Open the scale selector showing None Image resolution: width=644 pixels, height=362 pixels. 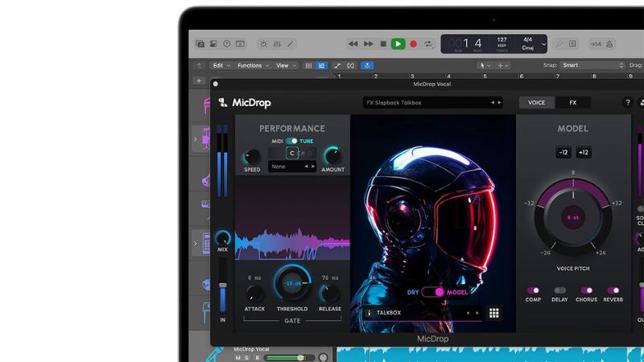[x=291, y=167]
